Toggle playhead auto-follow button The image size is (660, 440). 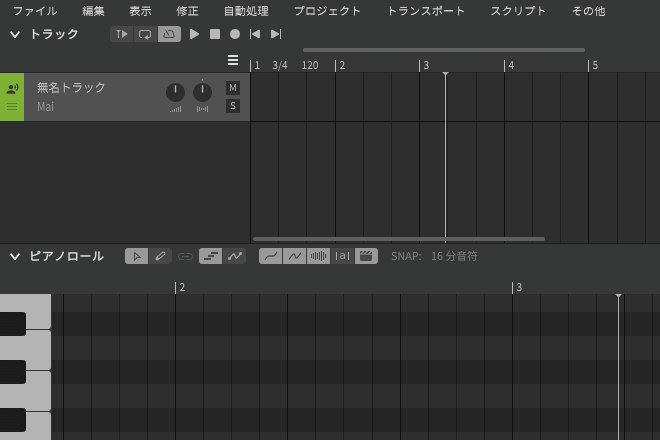(x=122, y=34)
